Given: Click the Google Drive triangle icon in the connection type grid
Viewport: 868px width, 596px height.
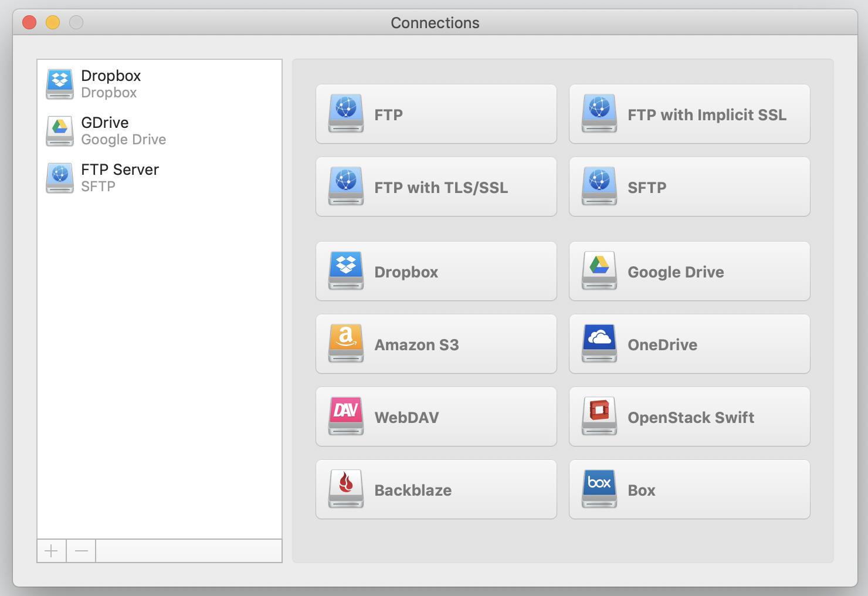Looking at the screenshot, I should click(x=599, y=271).
